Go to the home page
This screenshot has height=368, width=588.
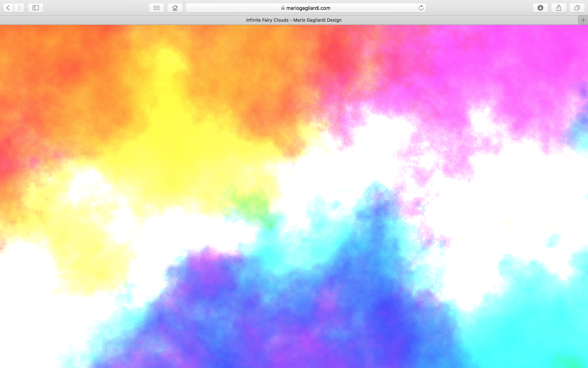pos(175,8)
